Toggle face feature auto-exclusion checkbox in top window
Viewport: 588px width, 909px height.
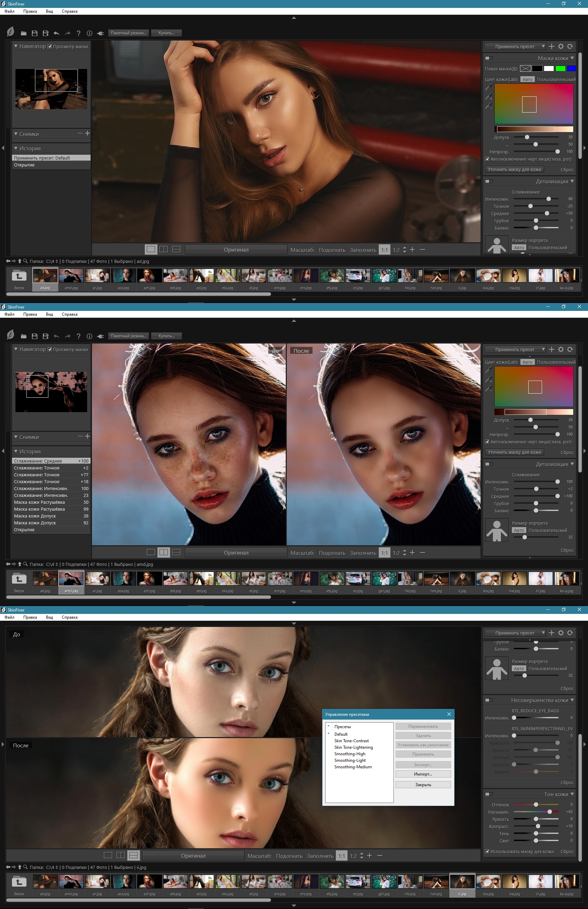click(487, 159)
